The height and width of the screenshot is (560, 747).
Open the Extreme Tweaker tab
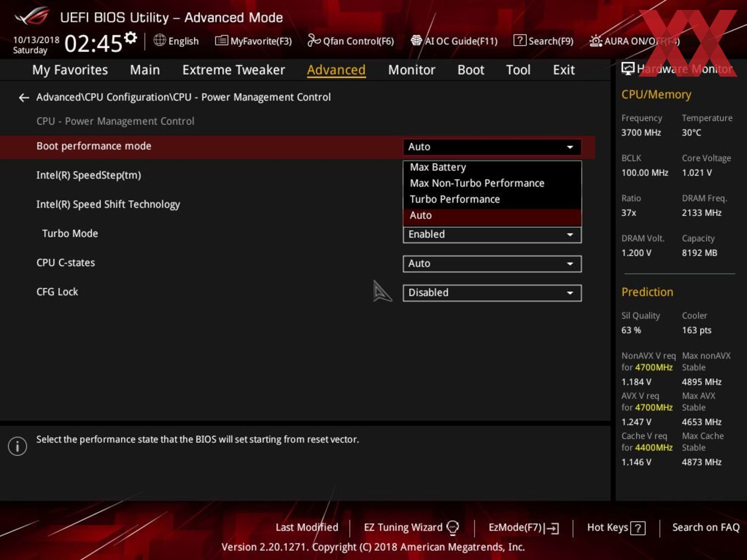[x=233, y=70]
